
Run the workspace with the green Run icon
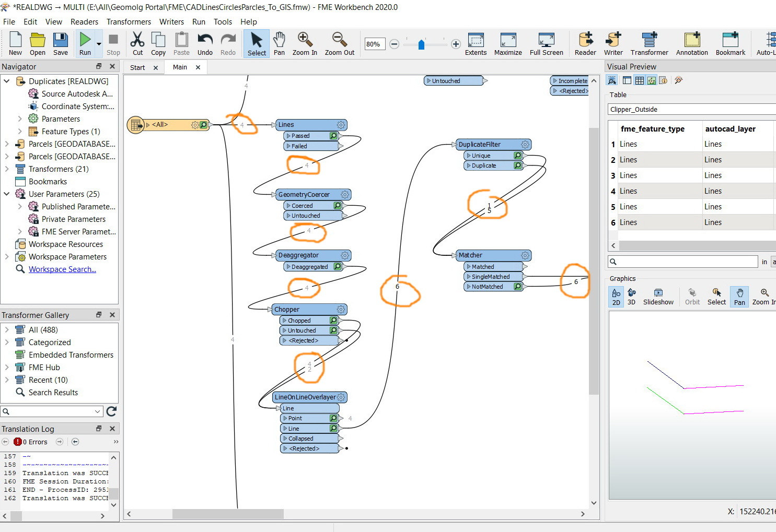(85, 44)
